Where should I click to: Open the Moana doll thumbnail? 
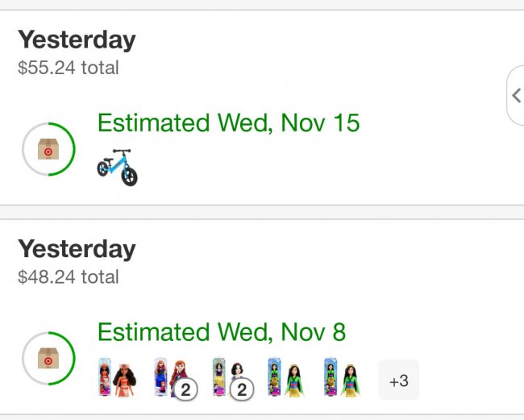click(x=118, y=378)
